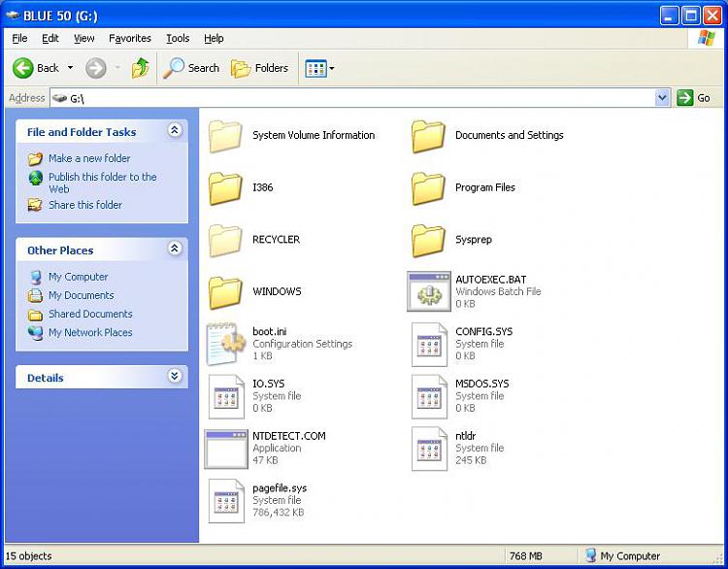Open the Tools menu
Viewport: 728px width, 569px height.
(178, 38)
